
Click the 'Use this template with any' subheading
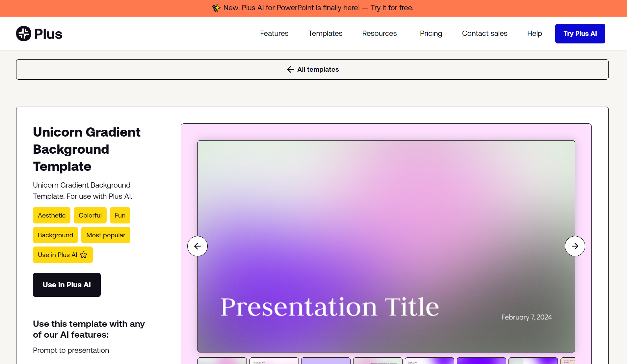coord(89,324)
